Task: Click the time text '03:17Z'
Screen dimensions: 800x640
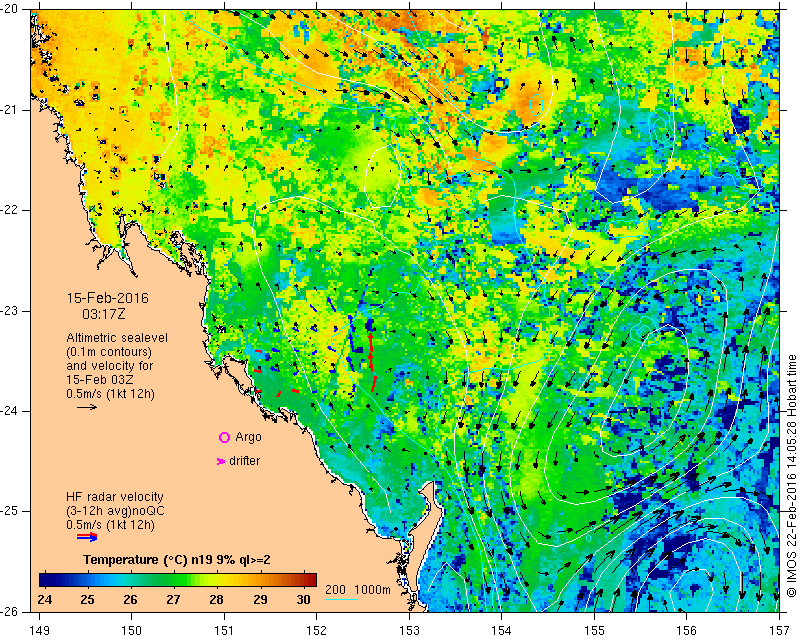Action: pos(104,314)
